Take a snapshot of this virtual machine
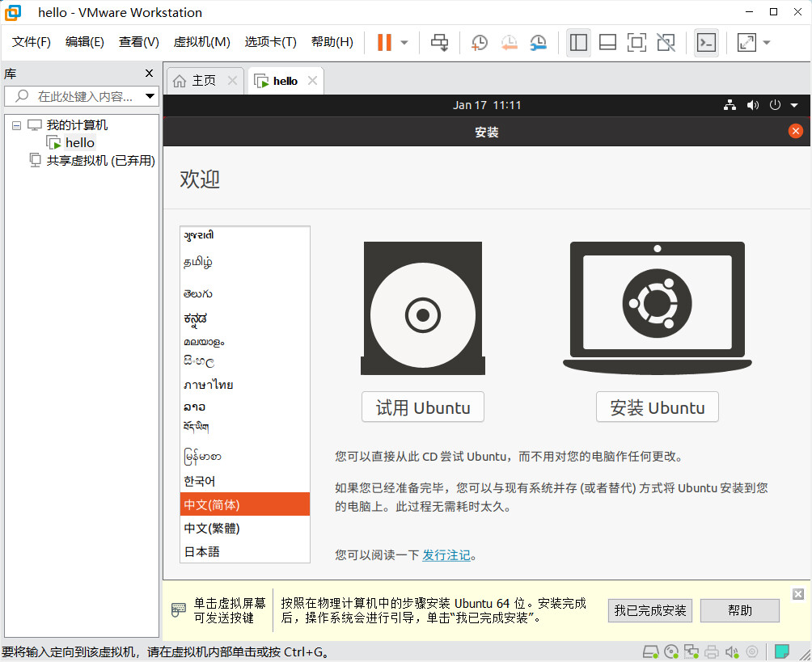812x662 pixels. 480,43
